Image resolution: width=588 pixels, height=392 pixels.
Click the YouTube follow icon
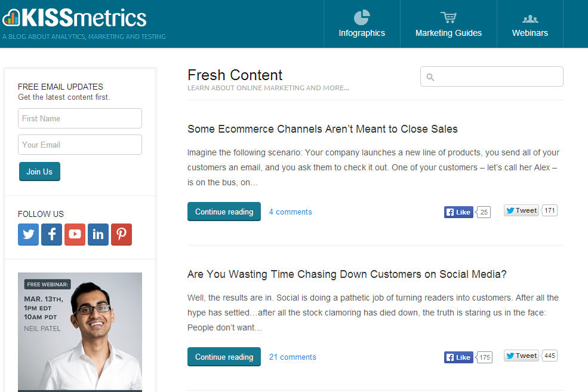(75, 234)
